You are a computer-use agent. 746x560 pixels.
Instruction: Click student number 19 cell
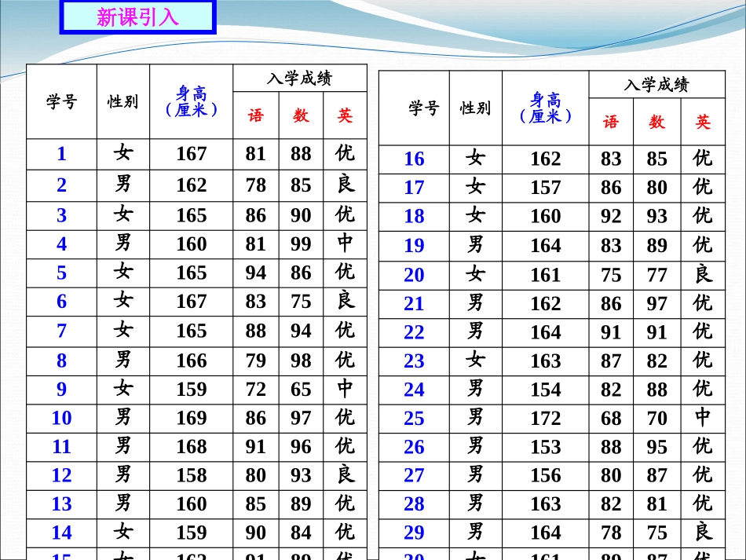(x=414, y=246)
